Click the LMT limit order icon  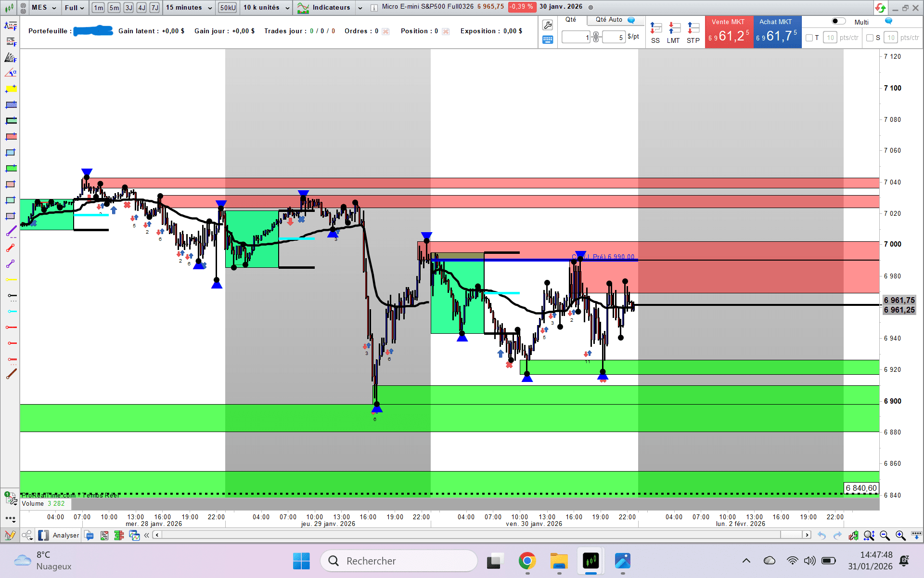coord(674,28)
